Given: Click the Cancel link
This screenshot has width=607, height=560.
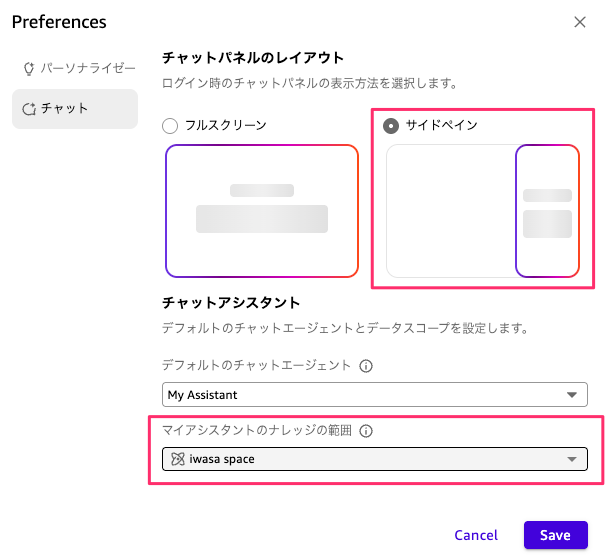Looking at the screenshot, I should click(x=476, y=535).
